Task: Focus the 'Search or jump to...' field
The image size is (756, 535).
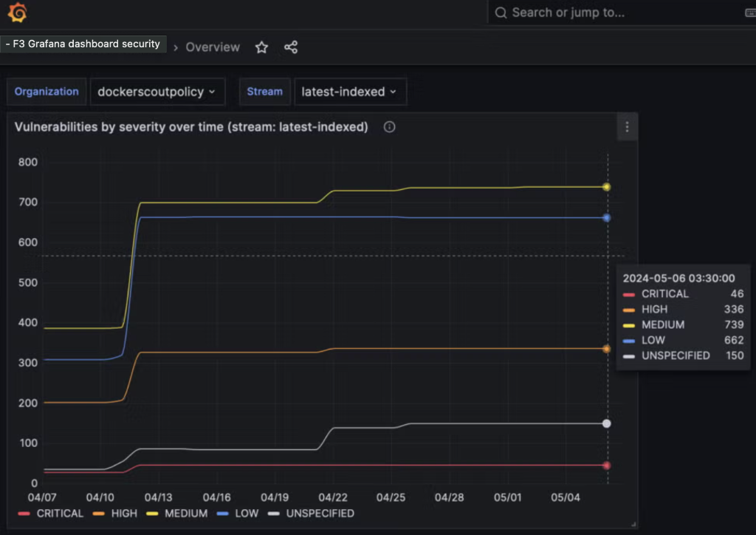Action: pos(622,13)
